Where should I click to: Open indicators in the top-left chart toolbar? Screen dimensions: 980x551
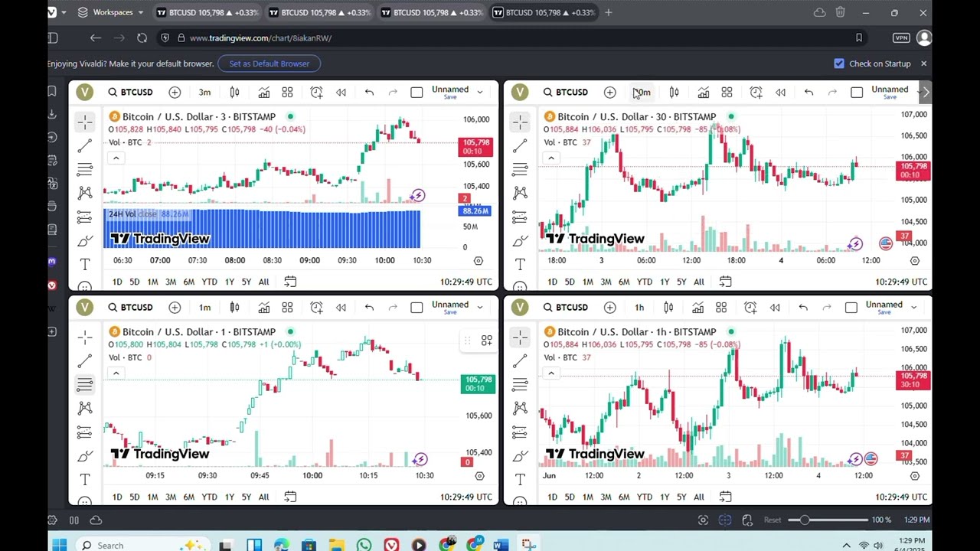coord(263,92)
